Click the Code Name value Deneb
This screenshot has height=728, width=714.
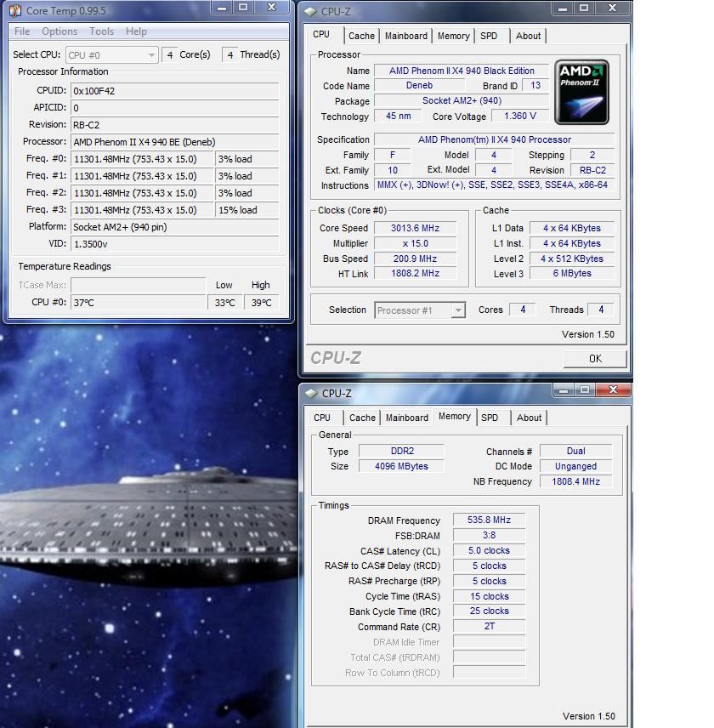(x=419, y=85)
